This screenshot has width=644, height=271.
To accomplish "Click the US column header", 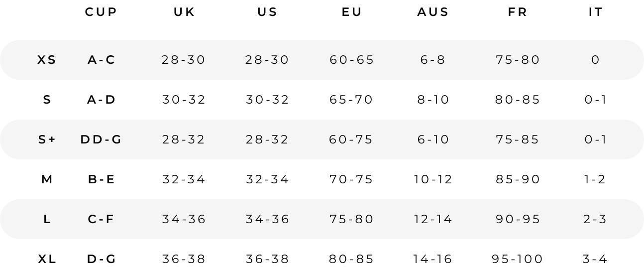I will pyautogui.click(x=268, y=12).
